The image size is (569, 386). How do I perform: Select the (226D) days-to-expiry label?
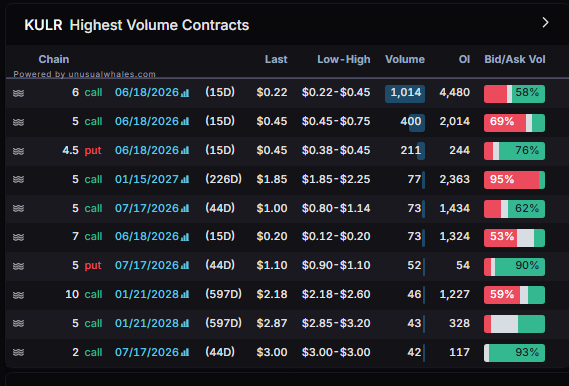click(223, 179)
